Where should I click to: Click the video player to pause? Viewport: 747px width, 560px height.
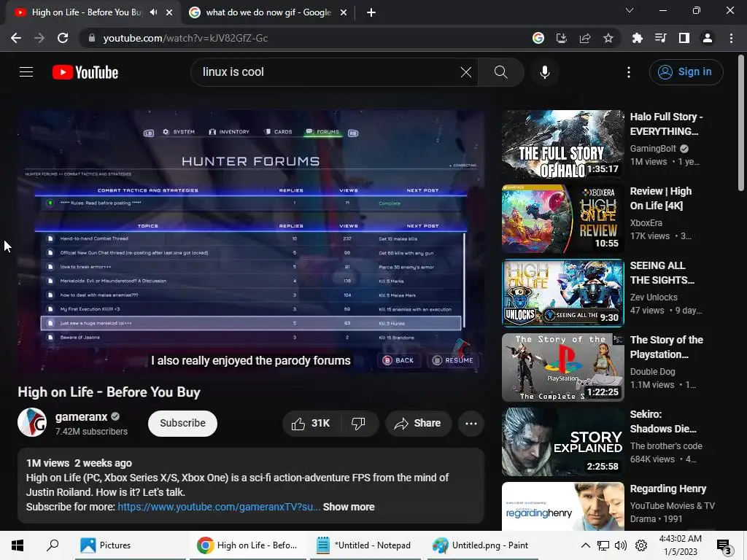pyautogui.click(x=251, y=242)
